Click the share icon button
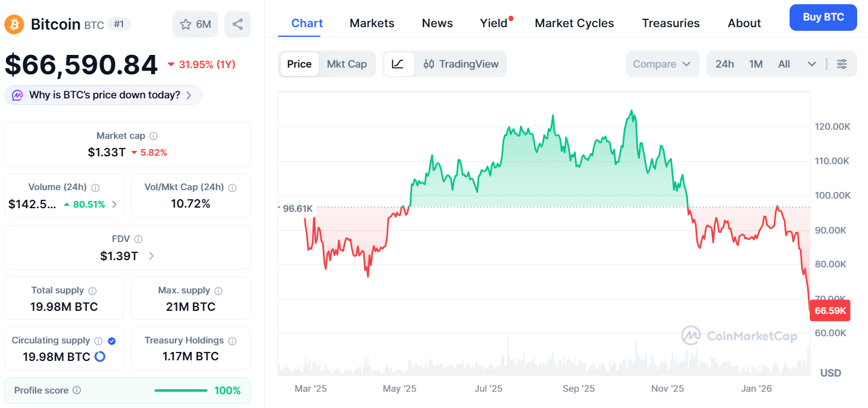868x408 pixels. tap(238, 24)
